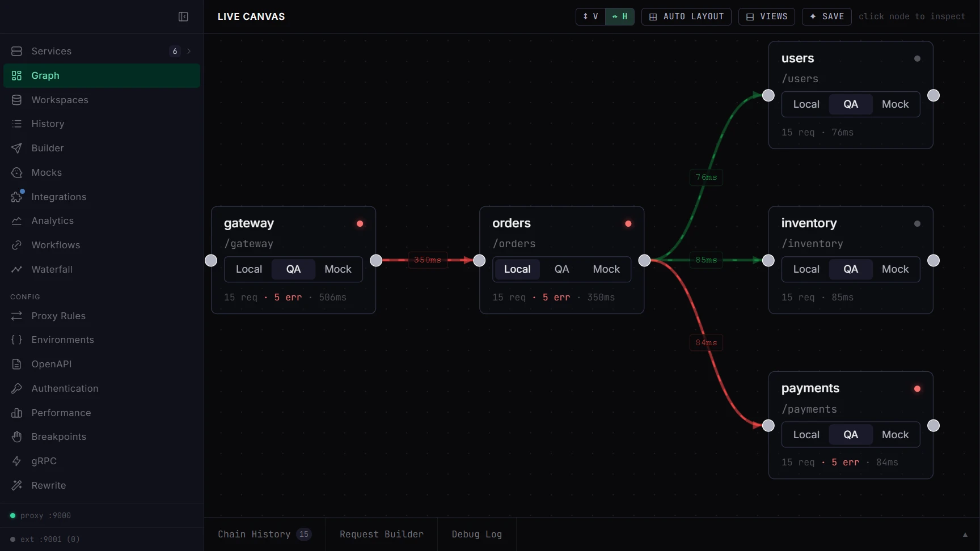The image size is (980, 551).
Task: Click the 85ms edge label
Action: point(706,260)
